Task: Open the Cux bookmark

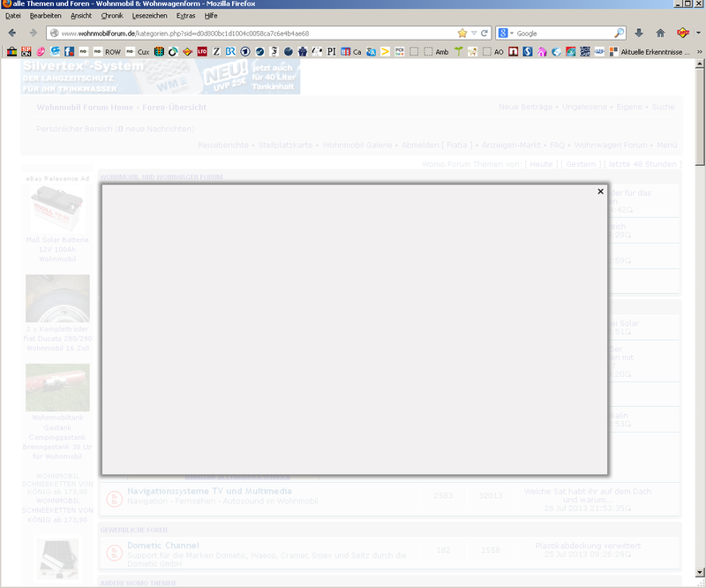Action: click(143, 52)
